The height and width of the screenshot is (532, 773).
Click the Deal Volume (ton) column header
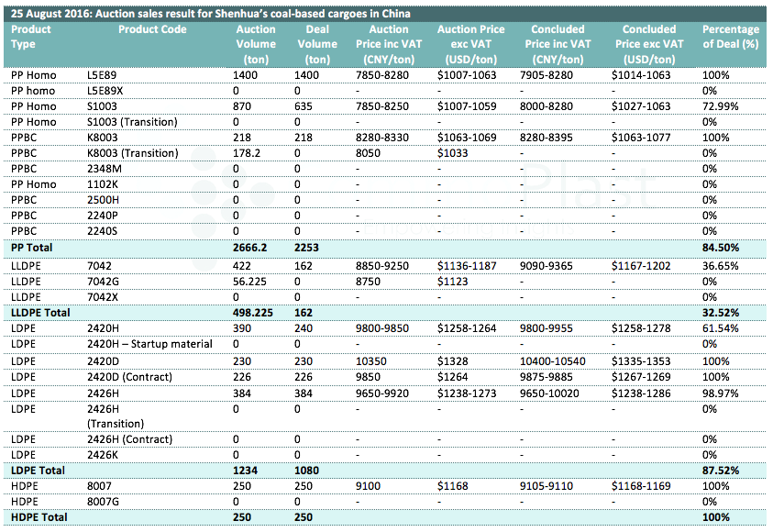tap(317, 44)
